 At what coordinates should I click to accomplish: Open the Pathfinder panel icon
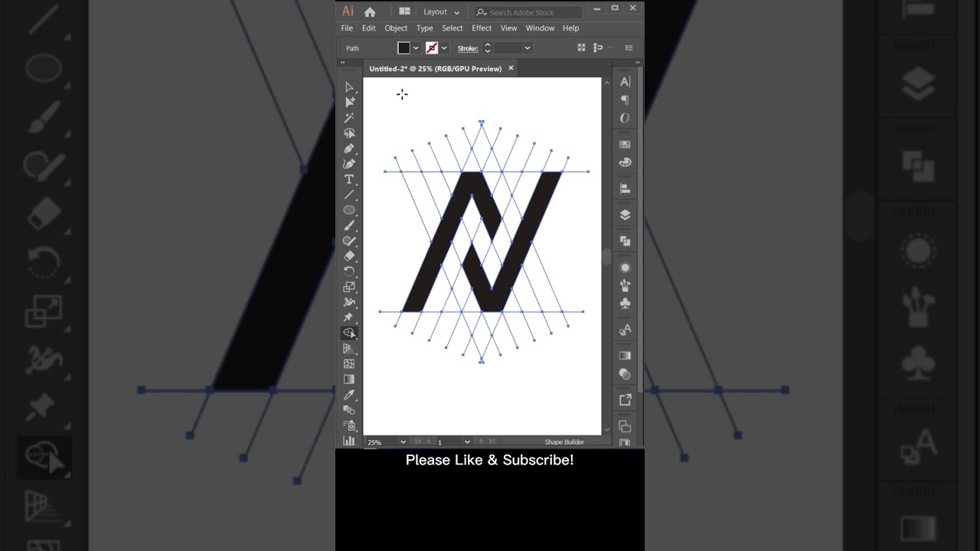pos(625,241)
